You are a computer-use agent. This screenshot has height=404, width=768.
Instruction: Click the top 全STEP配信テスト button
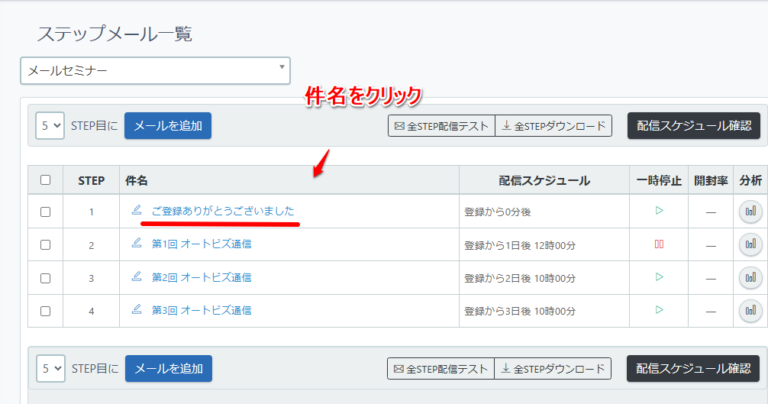pos(440,126)
